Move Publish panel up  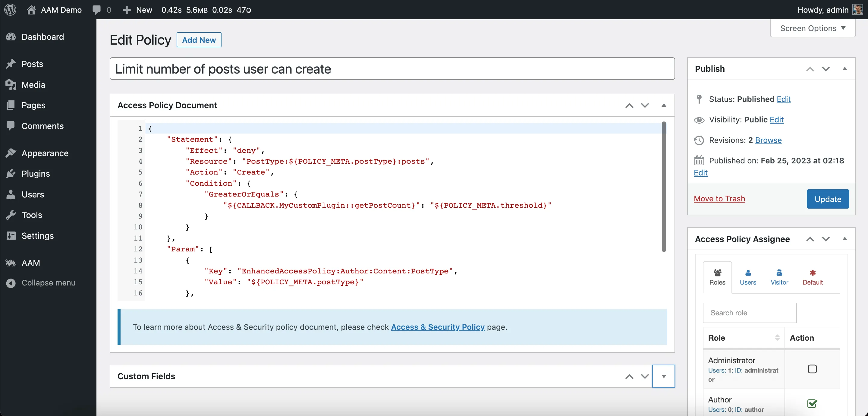(810, 69)
